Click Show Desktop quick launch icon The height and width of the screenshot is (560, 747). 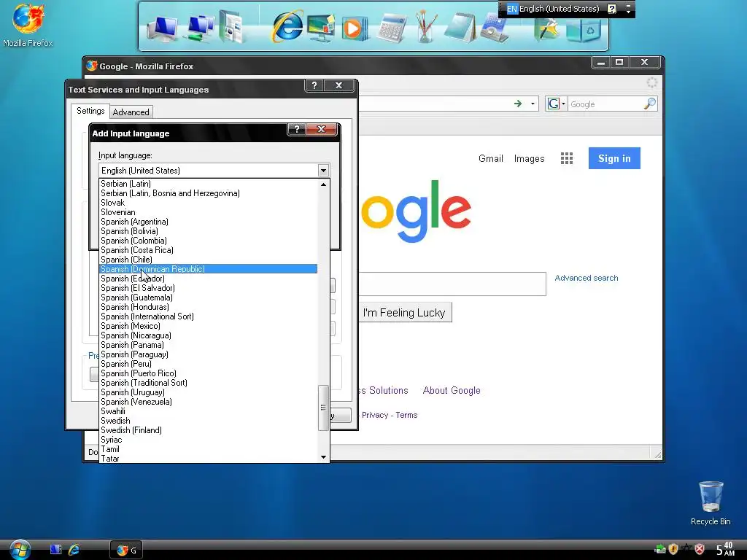pos(55,550)
